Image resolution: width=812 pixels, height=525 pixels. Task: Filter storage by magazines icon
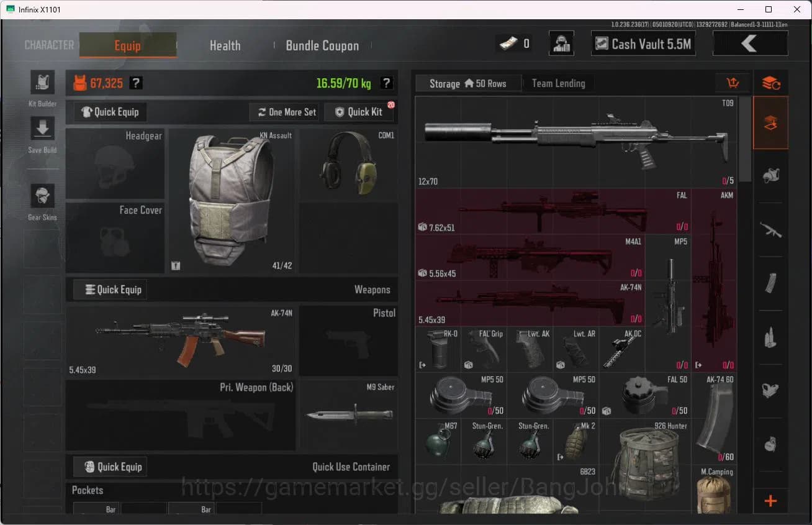pos(771,283)
